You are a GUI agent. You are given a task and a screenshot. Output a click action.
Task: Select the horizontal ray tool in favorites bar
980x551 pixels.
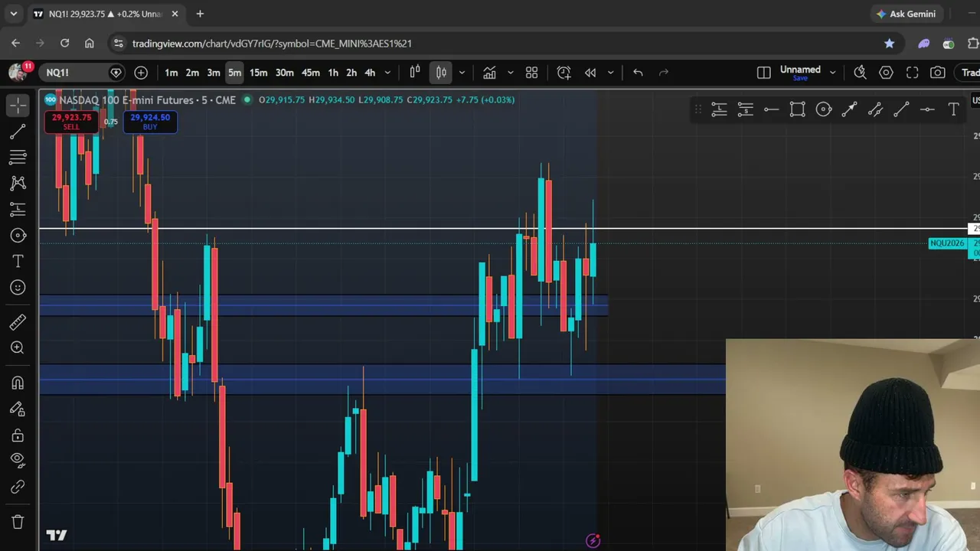[771, 109]
